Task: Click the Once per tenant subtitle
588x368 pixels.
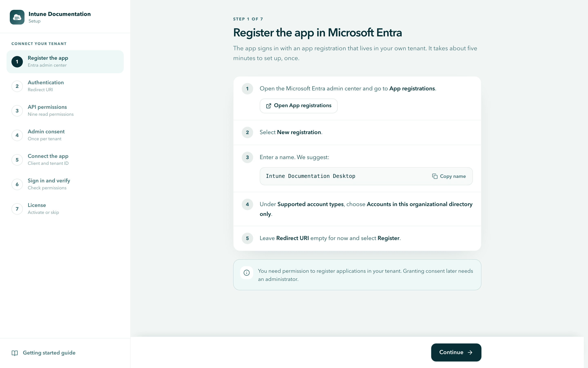Action: tap(45, 139)
